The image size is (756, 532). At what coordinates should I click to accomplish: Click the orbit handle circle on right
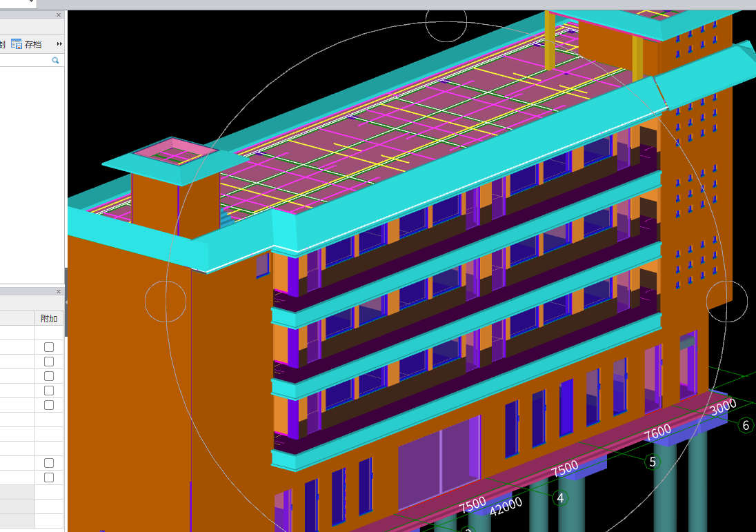pyautogui.click(x=727, y=302)
